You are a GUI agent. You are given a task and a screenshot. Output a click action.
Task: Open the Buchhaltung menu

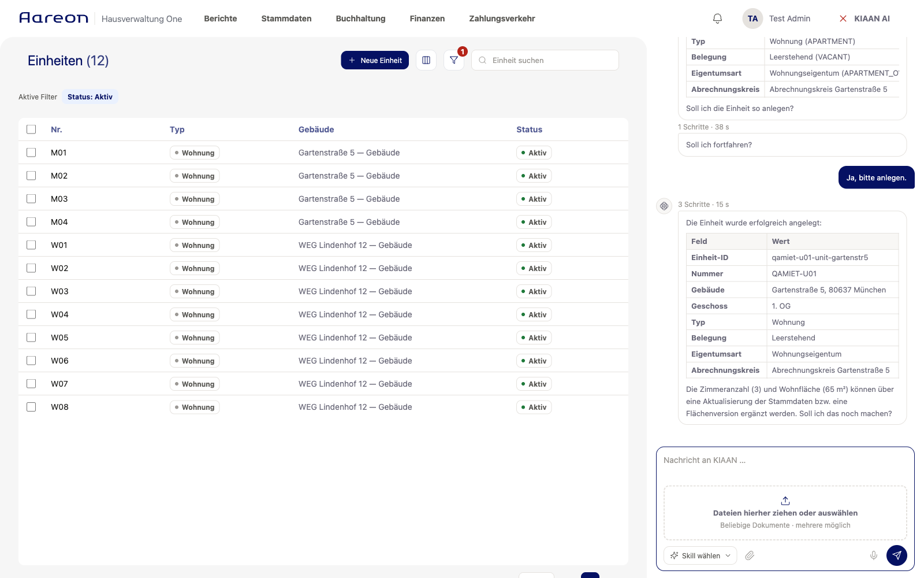click(361, 18)
